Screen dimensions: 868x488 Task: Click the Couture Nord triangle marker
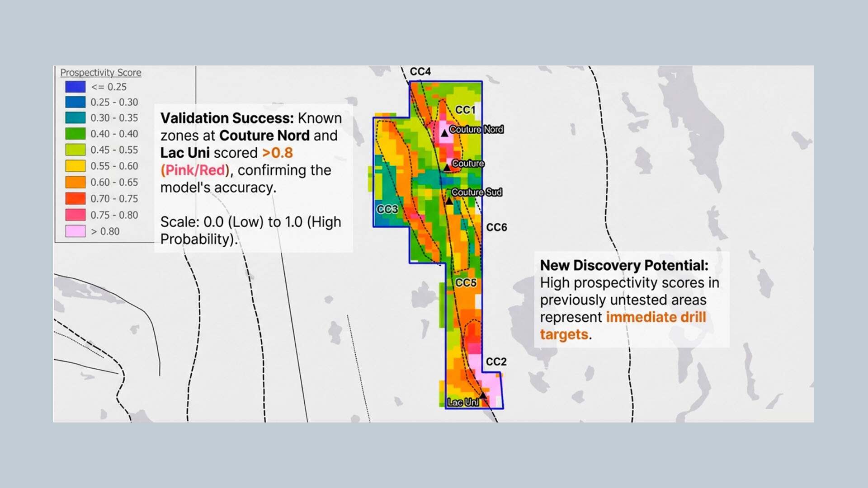(444, 133)
